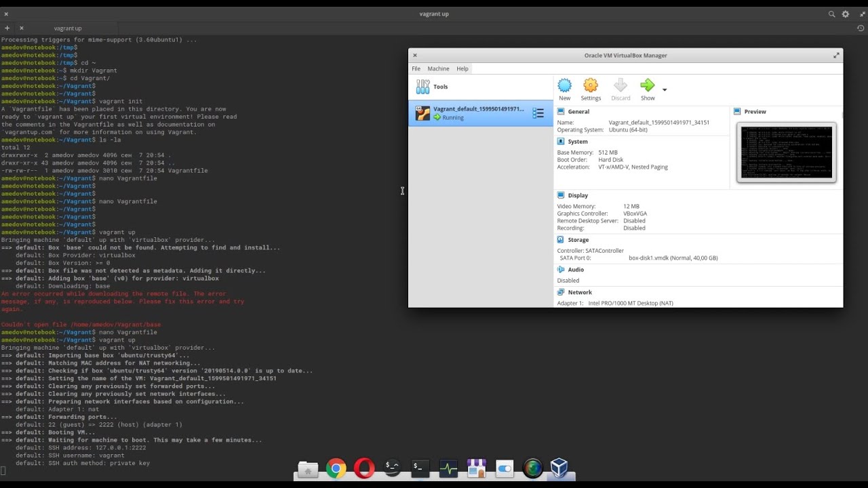Screen dimensions: 868x488
Task: Click the terminal tab history icon
Action: point(861,28)
